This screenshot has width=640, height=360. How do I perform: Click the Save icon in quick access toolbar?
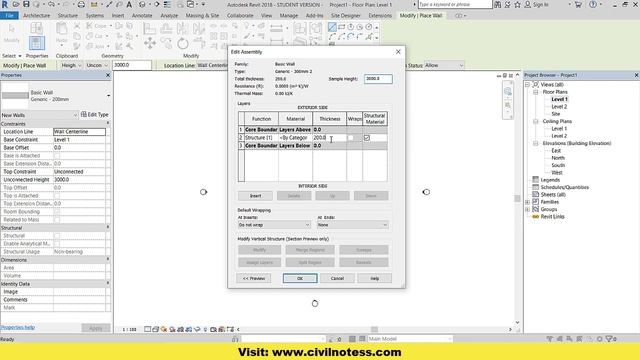[26, 4]
